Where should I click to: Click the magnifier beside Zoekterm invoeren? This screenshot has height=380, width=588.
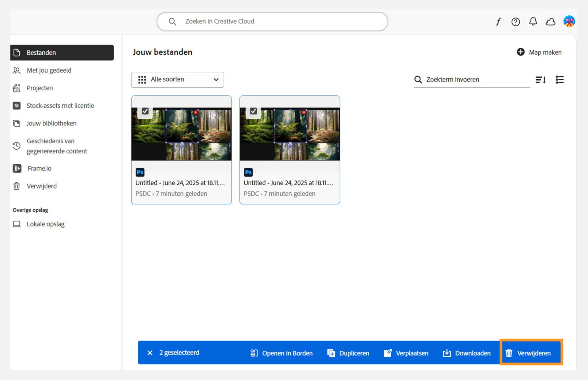pos(418,80)
